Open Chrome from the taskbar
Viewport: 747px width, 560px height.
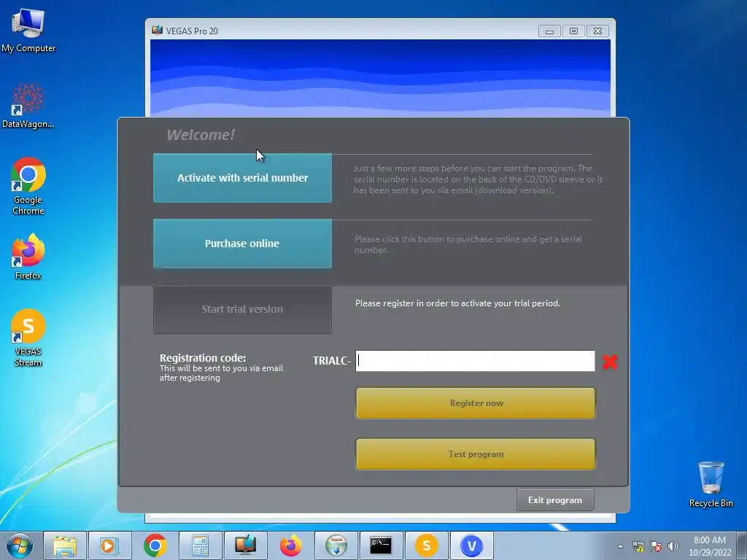(155, 545)
